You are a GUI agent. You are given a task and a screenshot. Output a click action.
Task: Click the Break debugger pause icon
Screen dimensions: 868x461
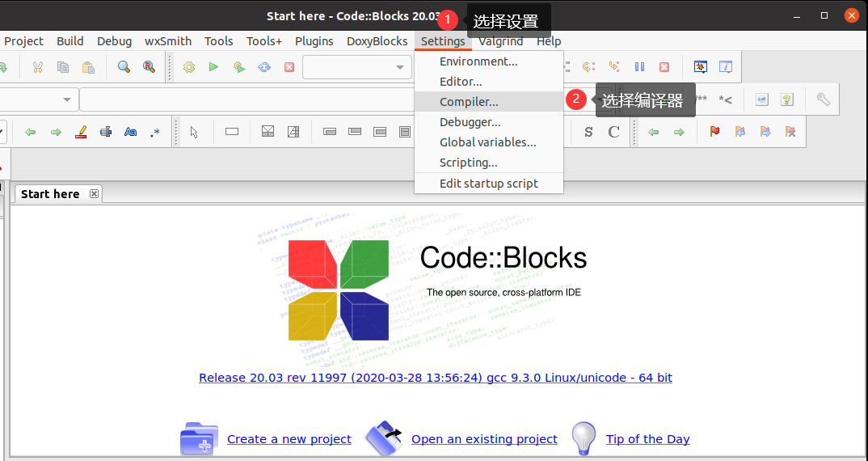(639, 66)
